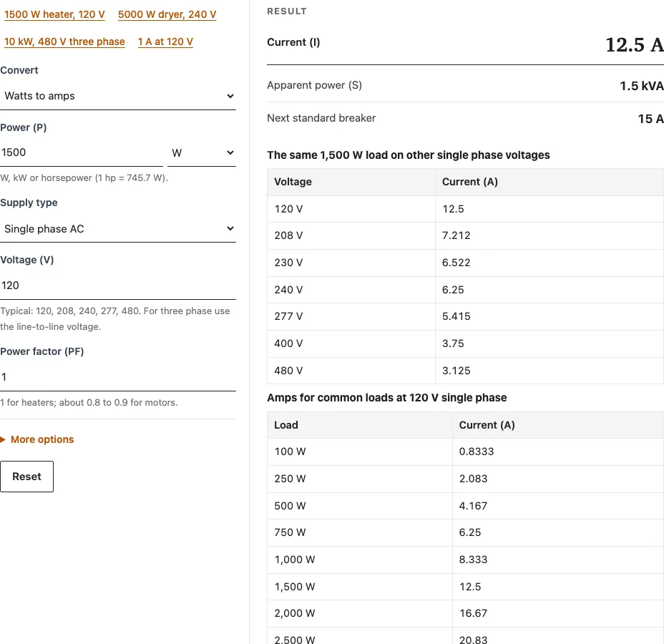Click the '240 V' voltage row cell
This screenshot has width=664, height=644.
click(x=351, y=290)
